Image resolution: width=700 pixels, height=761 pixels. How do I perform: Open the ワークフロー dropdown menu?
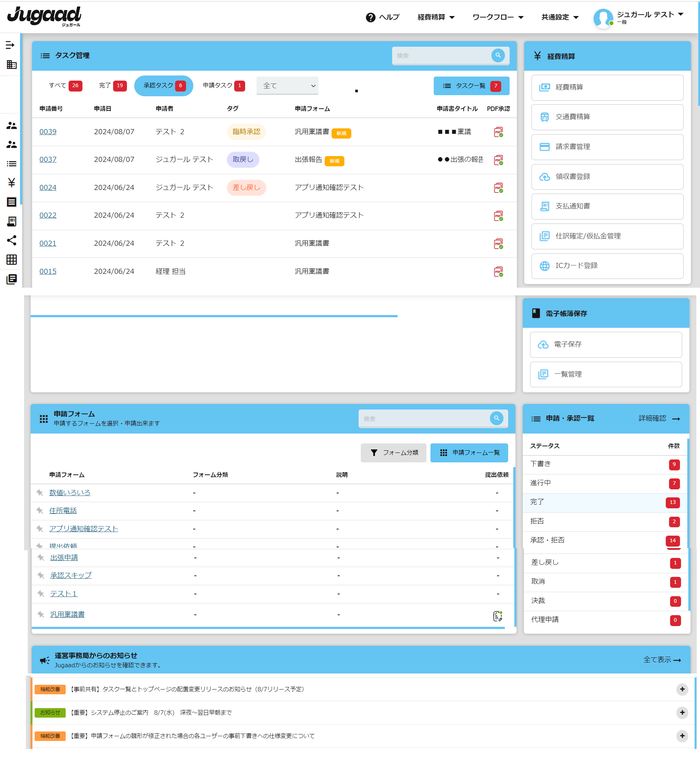498,18
